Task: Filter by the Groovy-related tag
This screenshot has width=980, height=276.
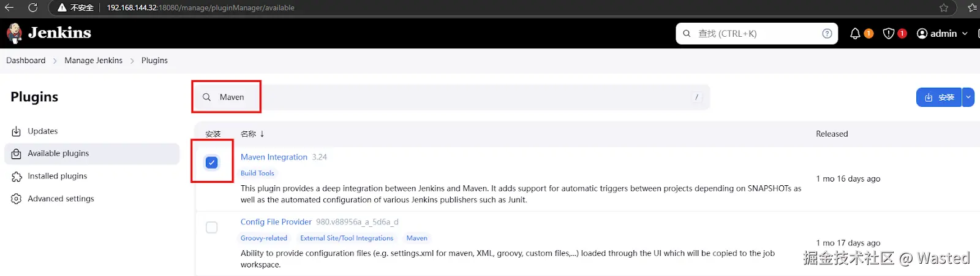Action: (264, 239)
